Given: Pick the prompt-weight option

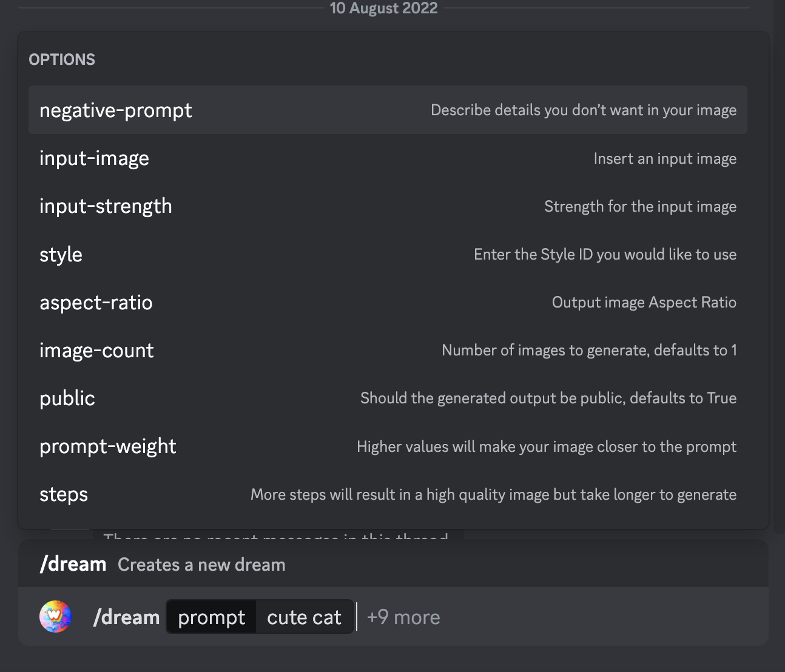Looking at the screenshot, I should [x=107, y=446].
